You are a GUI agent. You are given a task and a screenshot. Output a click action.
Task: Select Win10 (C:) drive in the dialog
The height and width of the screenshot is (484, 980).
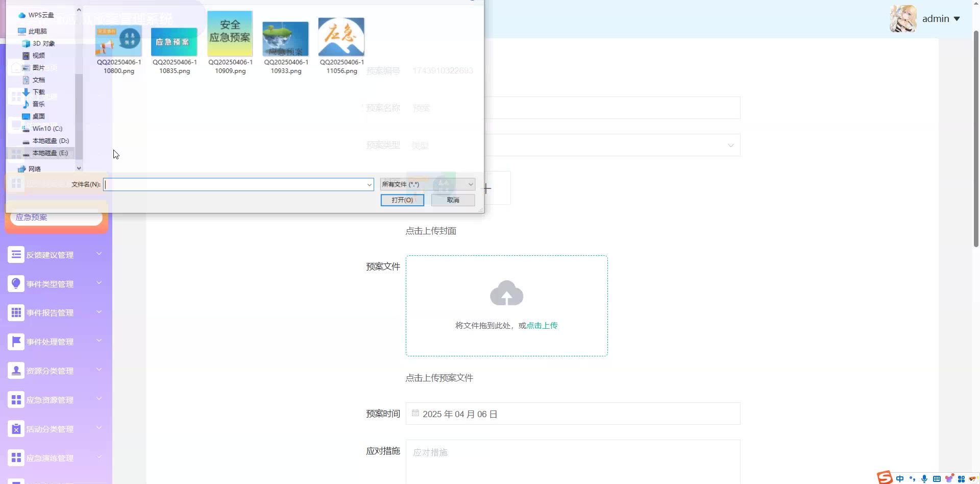click(x=42, y=129)
